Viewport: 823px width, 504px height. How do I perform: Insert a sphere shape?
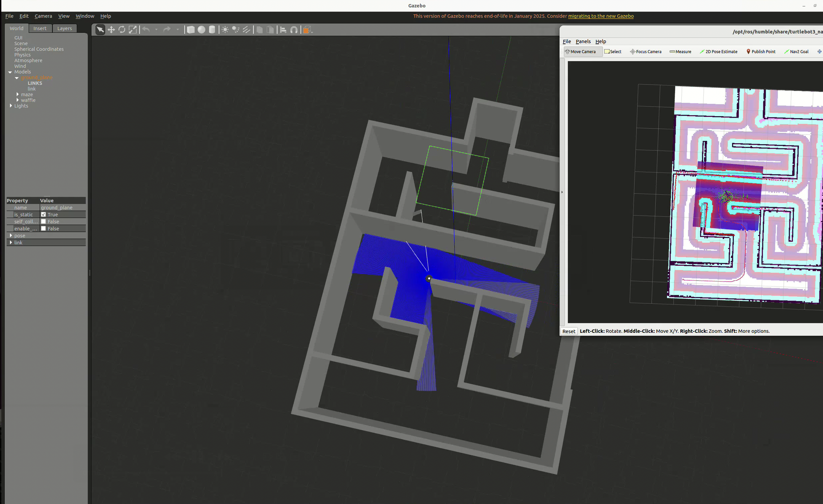202,30
